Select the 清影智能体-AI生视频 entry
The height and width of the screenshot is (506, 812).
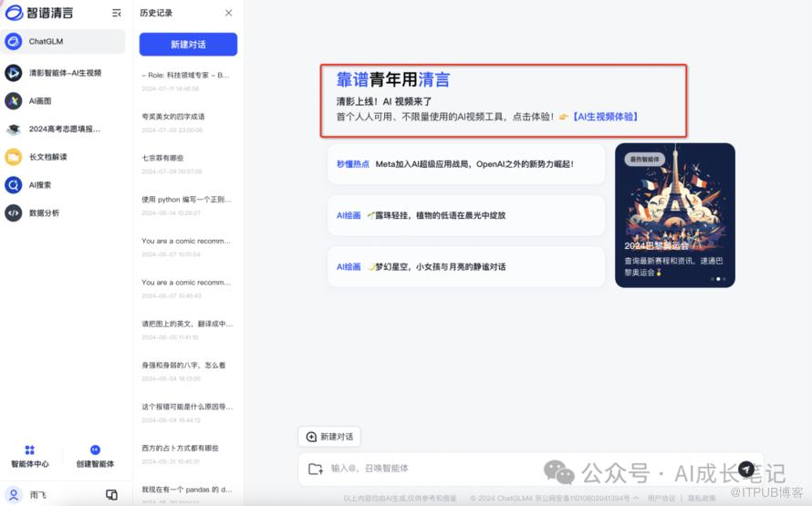65,73
